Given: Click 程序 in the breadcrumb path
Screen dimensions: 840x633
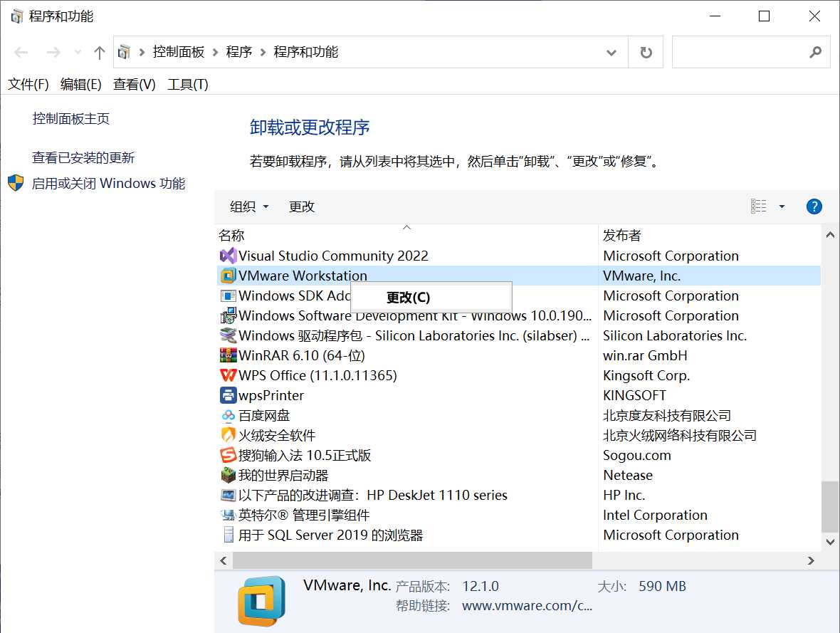Looking at the screenshot, I should pos(239,52).
